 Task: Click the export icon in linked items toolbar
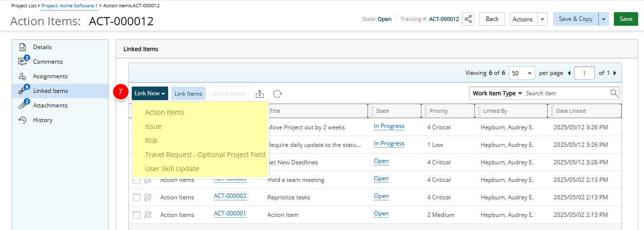coord(260,94)
